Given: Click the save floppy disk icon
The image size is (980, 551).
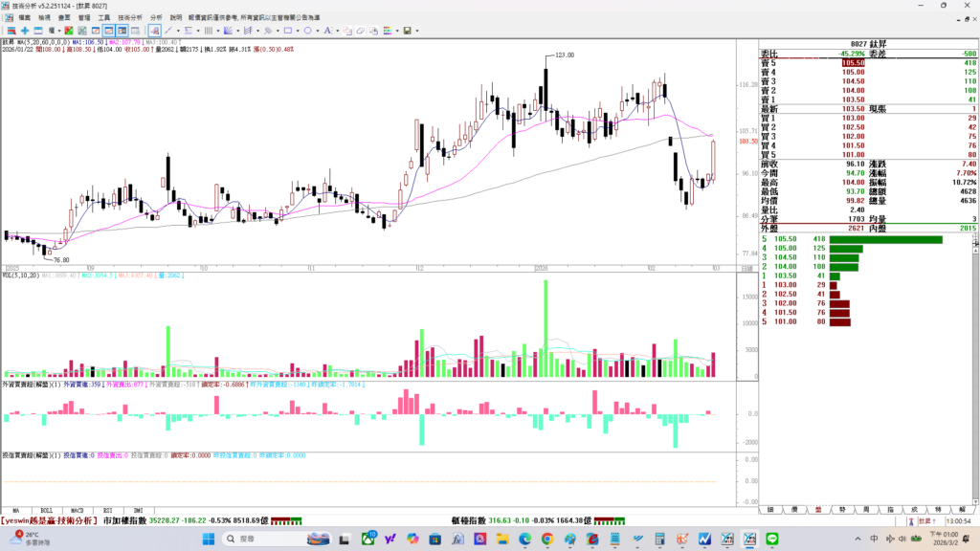Looking at the screenshot, I should click(407, 31).
